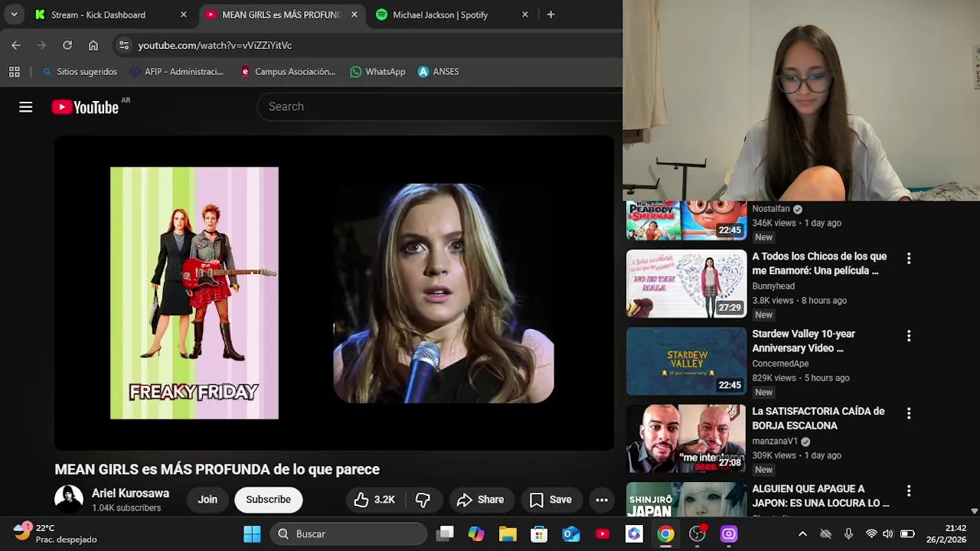Open the apps grid in bookmarks bar

pos(14,72)
